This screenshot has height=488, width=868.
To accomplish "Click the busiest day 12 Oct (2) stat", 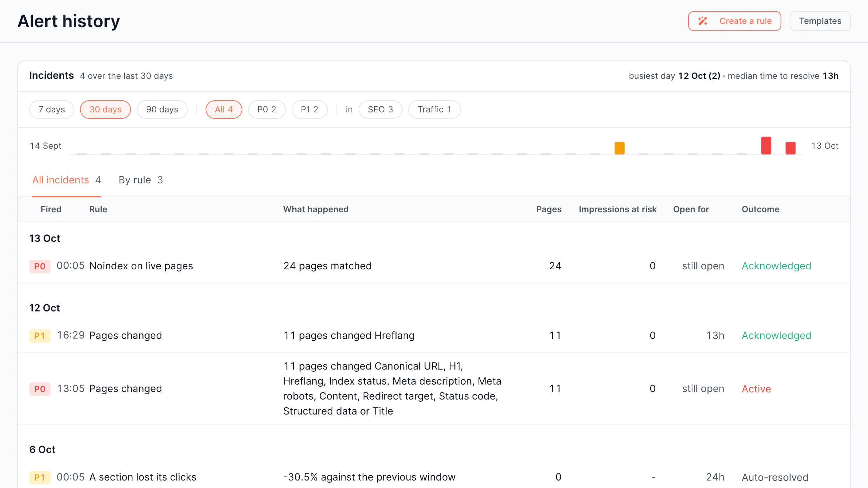I will point(675,76).
